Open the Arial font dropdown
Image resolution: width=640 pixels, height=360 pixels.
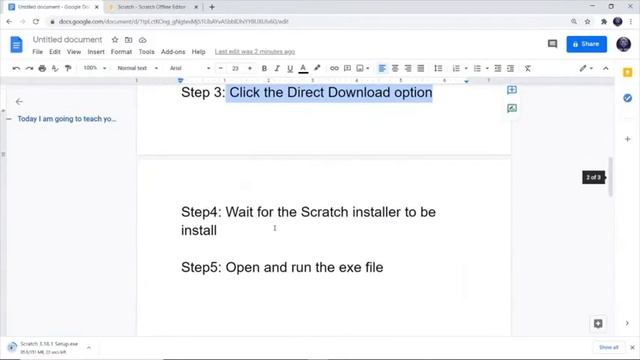tap(190, 68)
